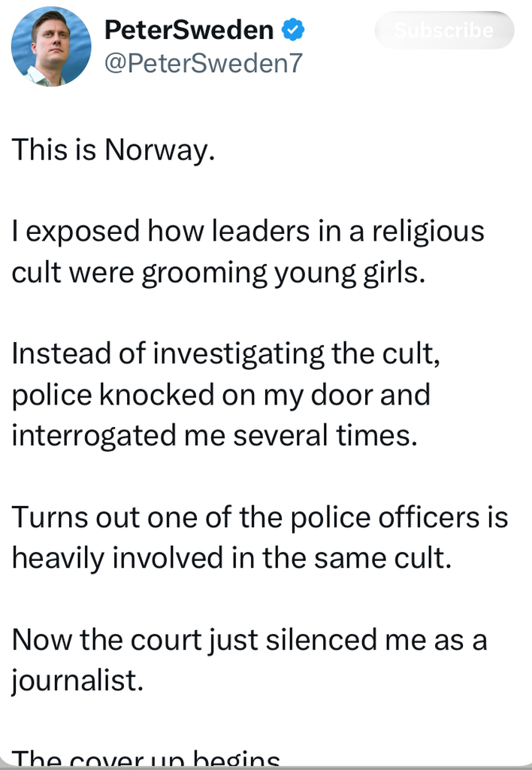Image resolution: width=532 pixels, height=770 pixels.
Task: Click the blue verified checkmark badge
Action: (293, 31)
